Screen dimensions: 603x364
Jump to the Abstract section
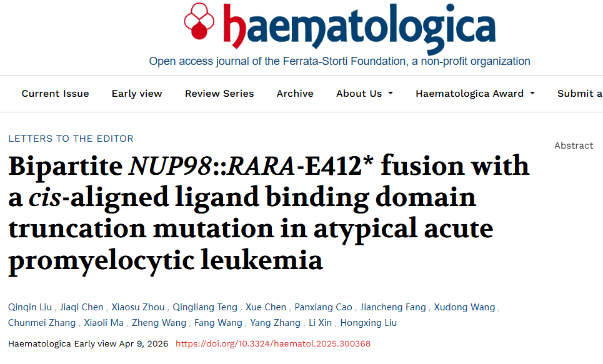click(574, 145)
